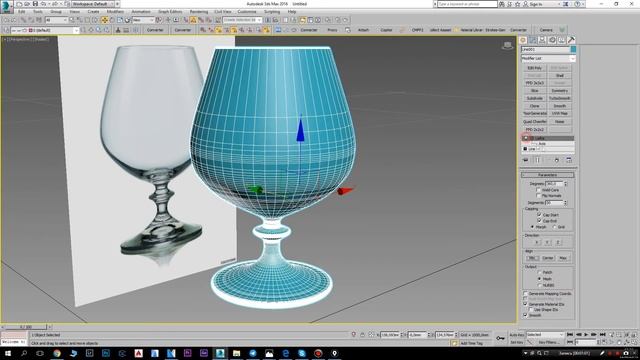Select the Patch output radio button
Image resolution: width=640 pixels, height=360 pixels.
(539, 272)
